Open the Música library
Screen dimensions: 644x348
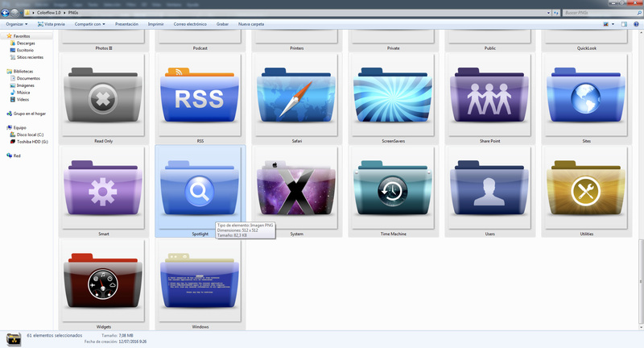pos(19,93)
